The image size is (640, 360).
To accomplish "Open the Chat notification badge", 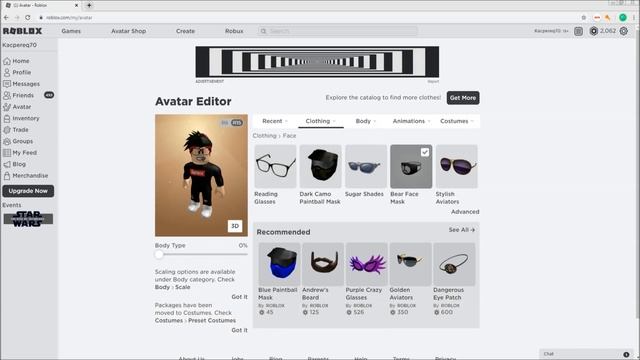I will coord(626,354).
